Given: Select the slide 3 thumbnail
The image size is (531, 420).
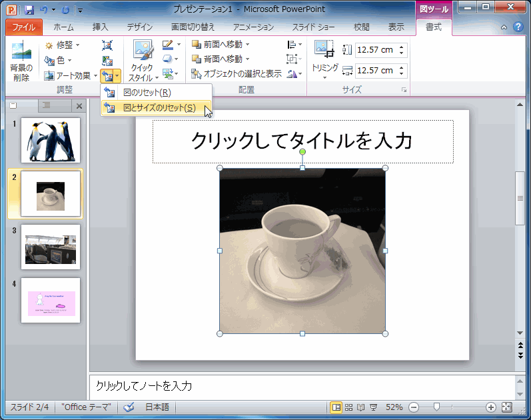Looking at the screenshot, I should [51, 247].
